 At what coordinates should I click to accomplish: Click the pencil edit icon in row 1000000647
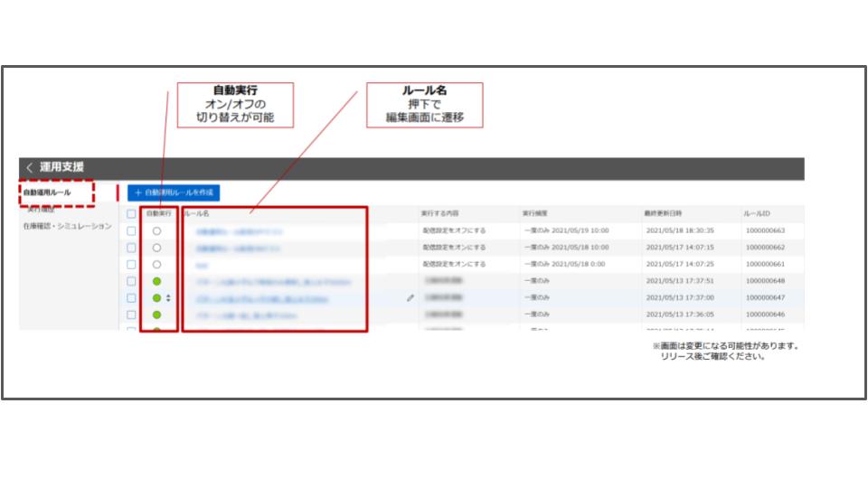410,297
